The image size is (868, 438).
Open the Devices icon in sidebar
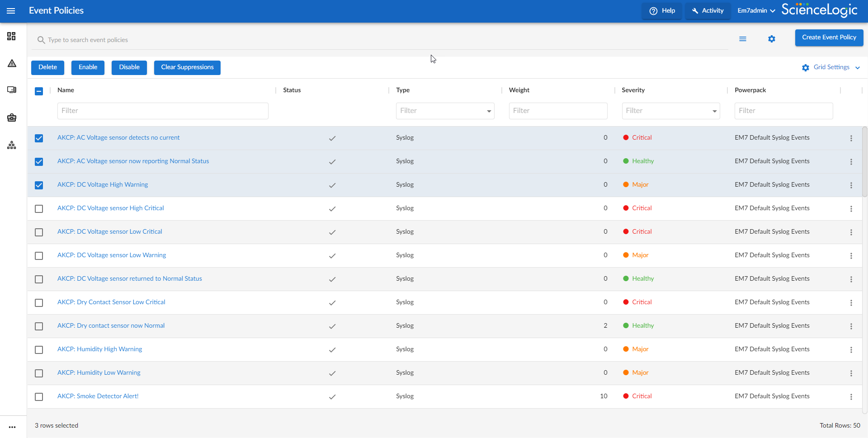click(x=12, y=90)
